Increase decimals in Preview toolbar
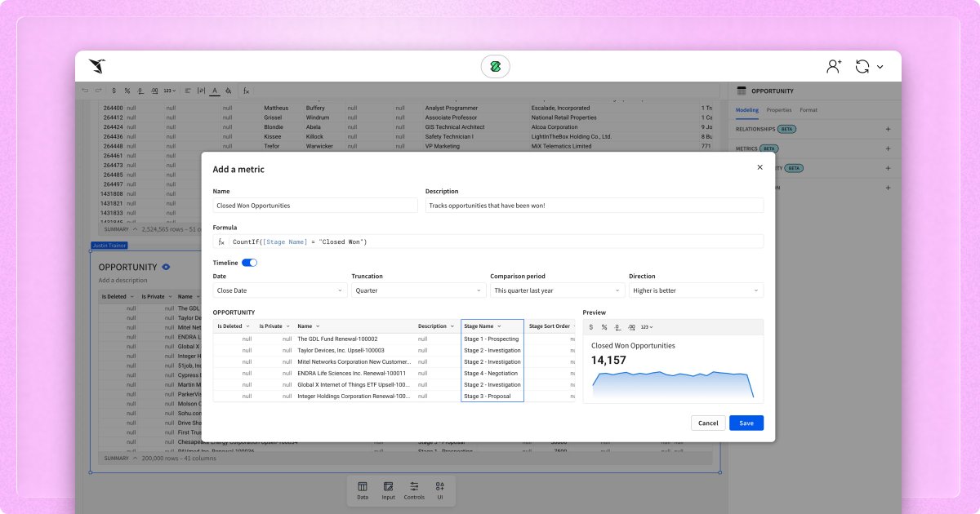Viewport: 980px width, 514px height. [631, 327]
